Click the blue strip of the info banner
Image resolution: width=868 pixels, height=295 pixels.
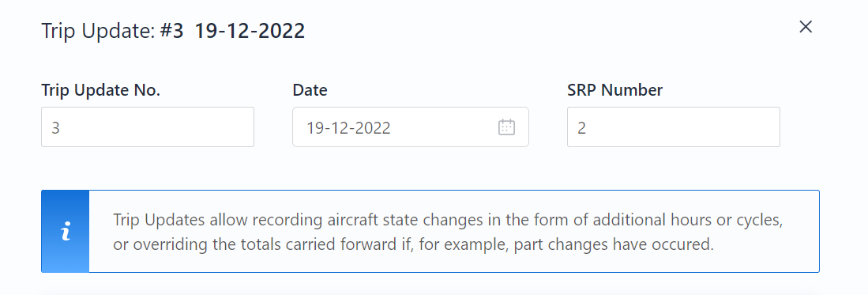[66, 231]
